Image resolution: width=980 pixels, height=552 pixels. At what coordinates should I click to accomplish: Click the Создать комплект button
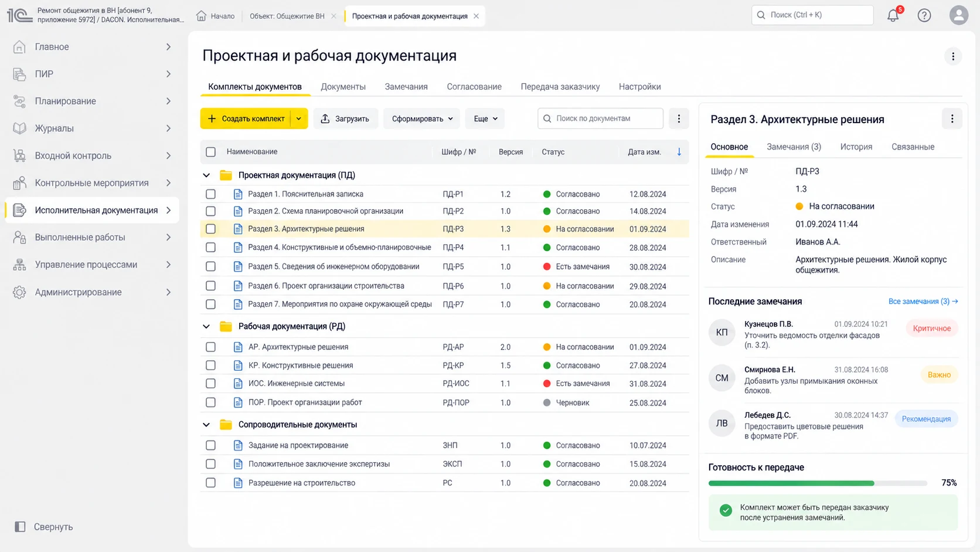[246, 118]
